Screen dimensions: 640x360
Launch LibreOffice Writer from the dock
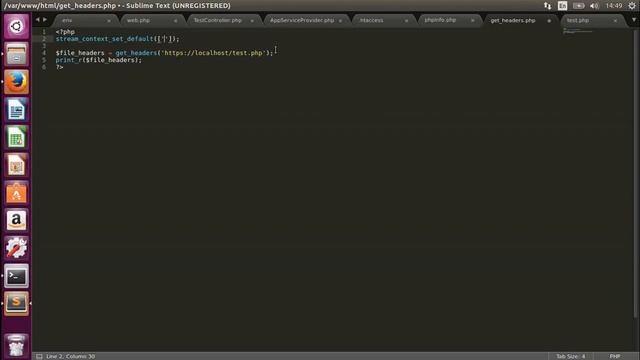click(x=16, y=109)
